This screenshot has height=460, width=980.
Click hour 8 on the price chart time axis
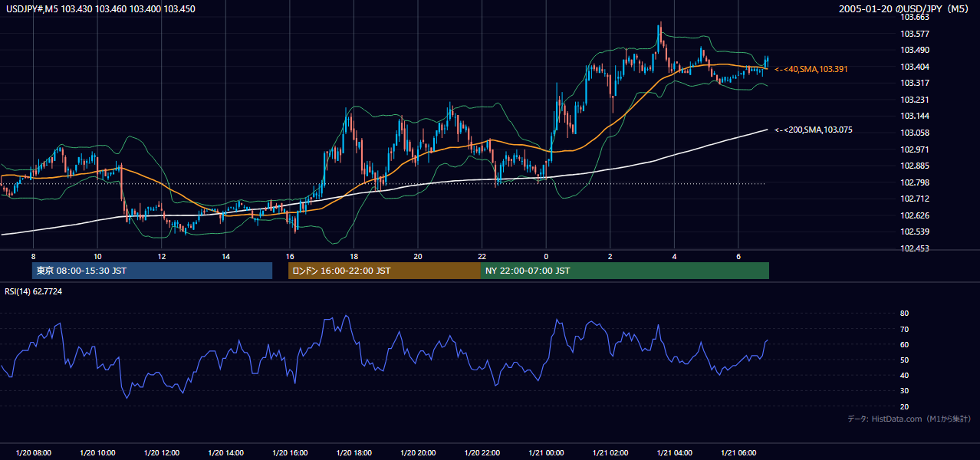[x=33, y=256]
